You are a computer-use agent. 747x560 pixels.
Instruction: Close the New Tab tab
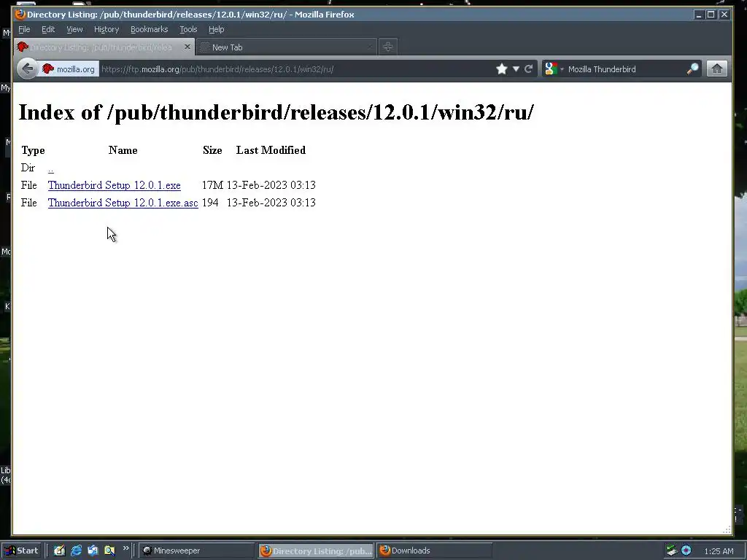(370, 47)
